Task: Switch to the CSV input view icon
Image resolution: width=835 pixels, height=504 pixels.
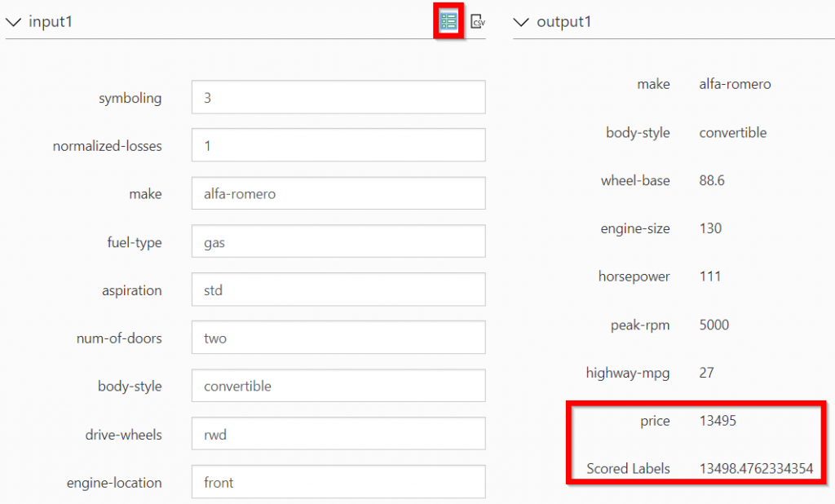Action: pyautogui.click(x=478, y=21)
